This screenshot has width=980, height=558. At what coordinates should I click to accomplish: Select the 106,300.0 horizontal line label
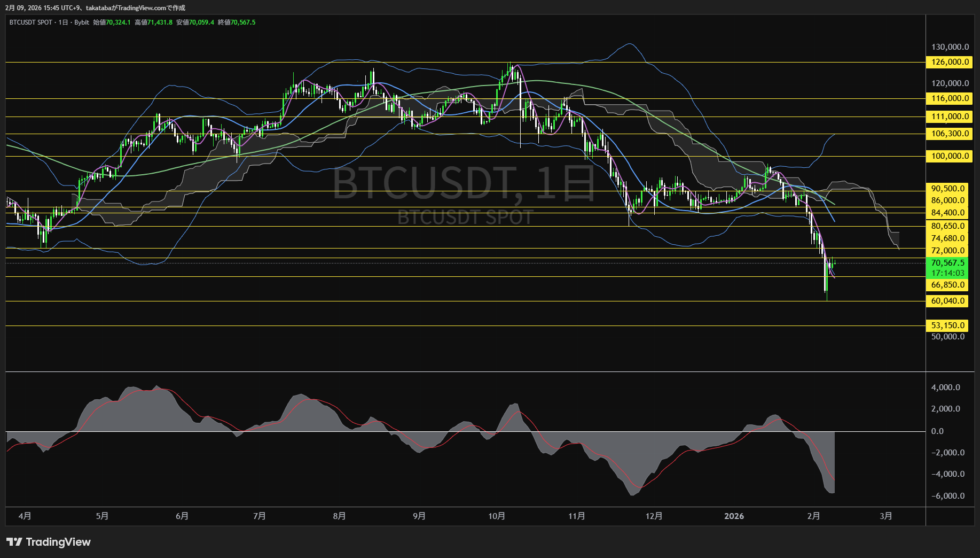click(950, 134)
